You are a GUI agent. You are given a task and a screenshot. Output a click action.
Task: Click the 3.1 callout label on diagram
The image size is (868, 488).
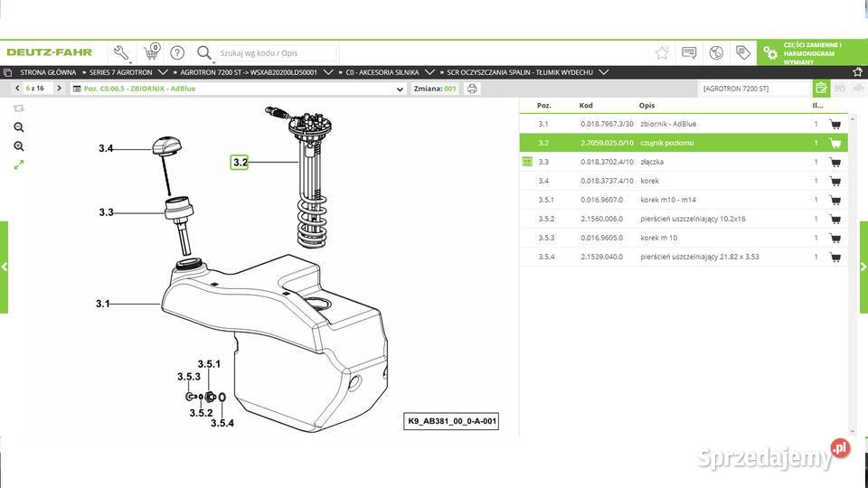click(x=103, y=304)
